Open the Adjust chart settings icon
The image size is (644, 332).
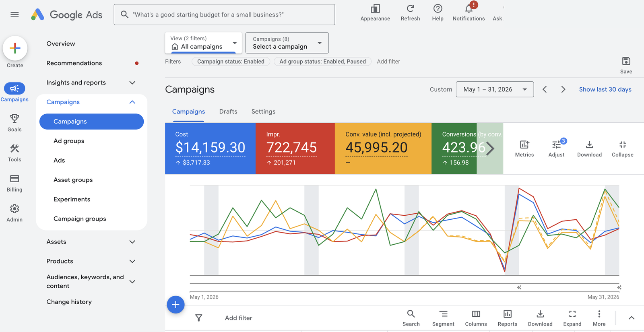click(x=556, y=144)
